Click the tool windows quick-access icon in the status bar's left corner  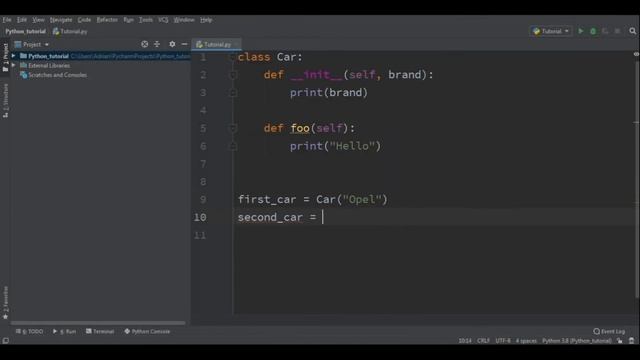5,340
